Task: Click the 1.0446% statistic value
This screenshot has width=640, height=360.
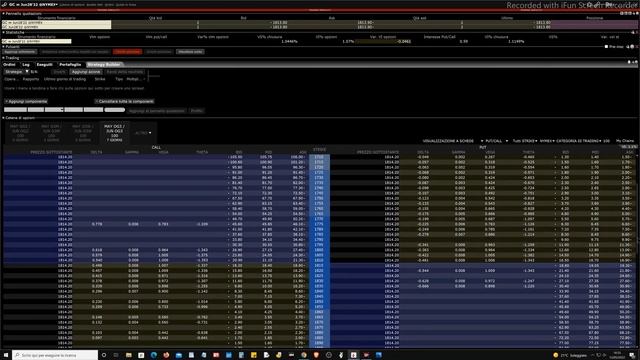Action: [289, 41]
